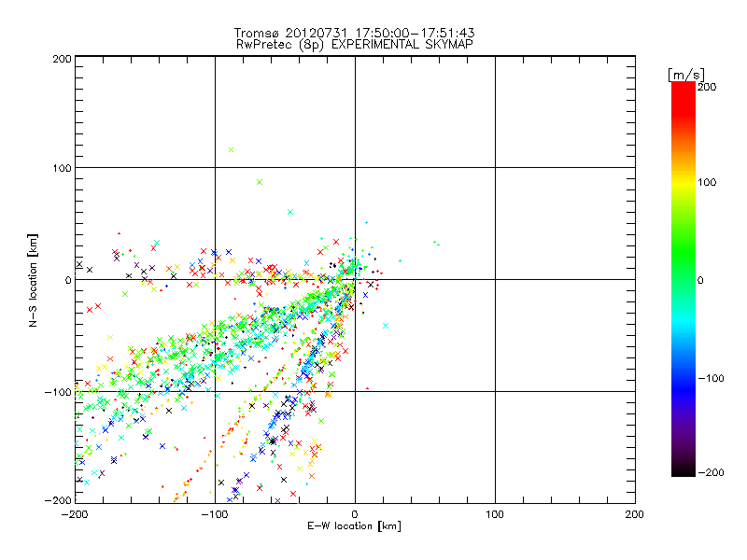Viewport: 747px width, 560px height.
Task: Select the "[m/s]" colorbar unit label
Action: coord(685,75)
